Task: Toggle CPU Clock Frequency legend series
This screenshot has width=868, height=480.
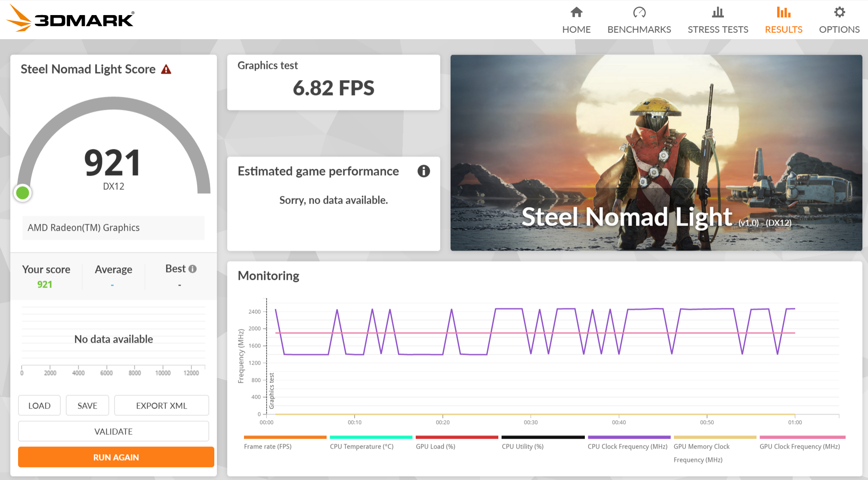Action: pyautogui.click(x=627, y=446)
